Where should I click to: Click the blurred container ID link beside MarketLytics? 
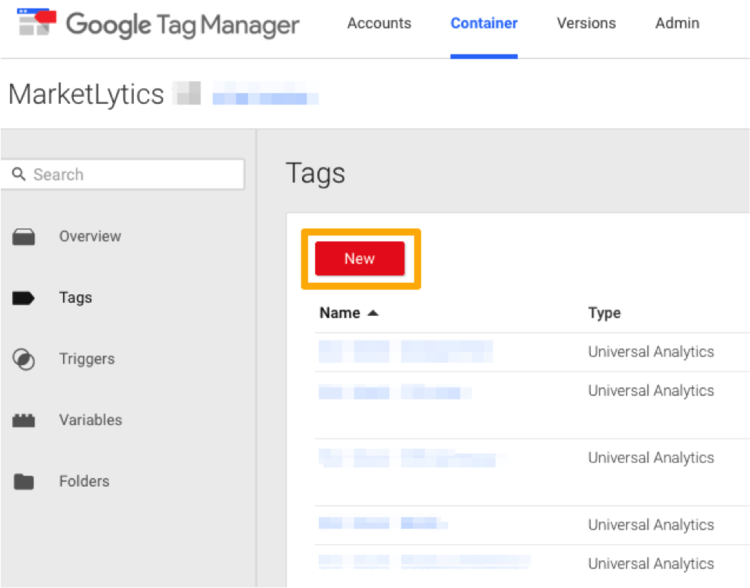point(265,94)
